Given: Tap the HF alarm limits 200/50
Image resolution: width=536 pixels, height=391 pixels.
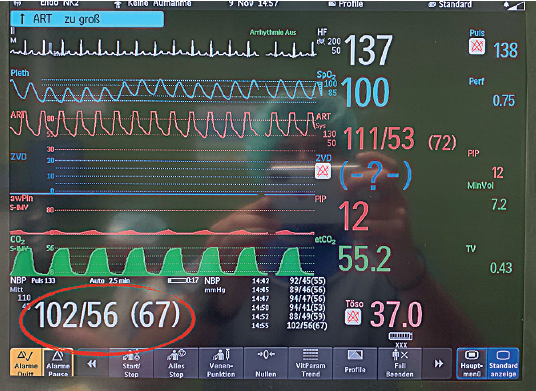Looking at the screenshot, I should tap(334, 46).
